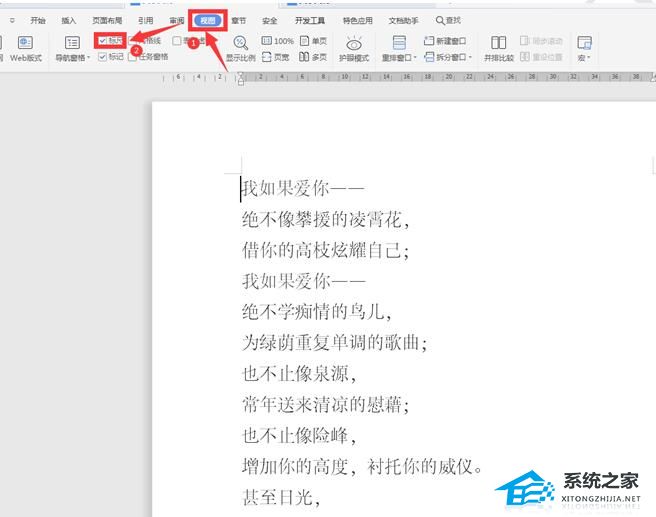Open 查找 search in menu bar

click(x=448, y=20)
